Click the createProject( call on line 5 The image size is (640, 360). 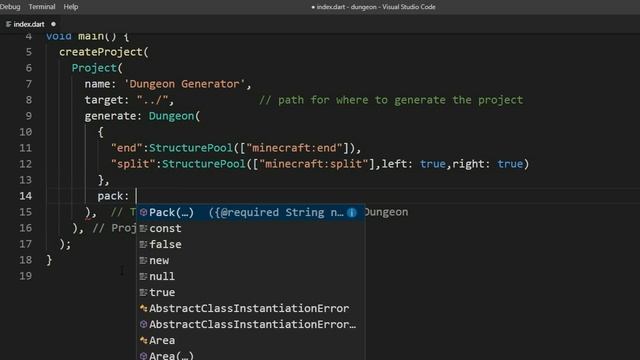coord(104,52)
